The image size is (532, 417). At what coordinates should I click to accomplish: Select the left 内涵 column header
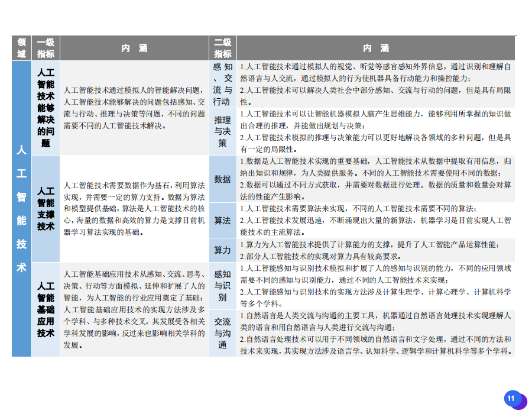pos(134,49)
